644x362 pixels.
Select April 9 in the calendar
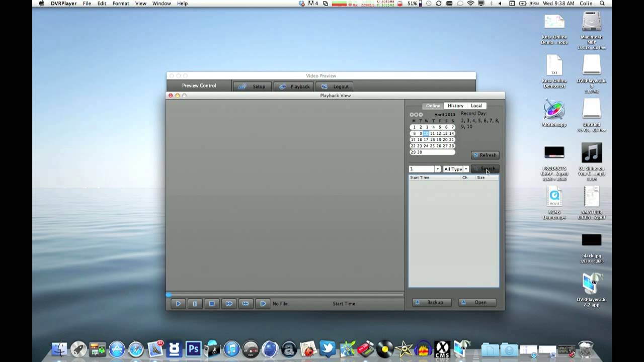pyautogui.click(x=420, y=133)
